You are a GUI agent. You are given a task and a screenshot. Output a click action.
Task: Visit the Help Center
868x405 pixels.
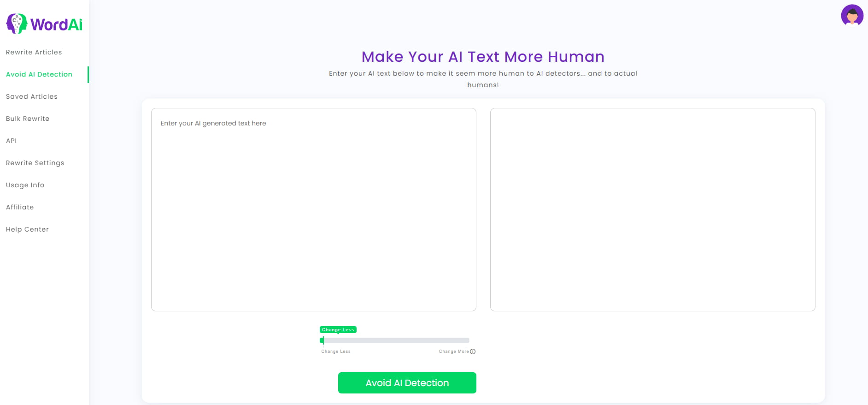[27, 229]
